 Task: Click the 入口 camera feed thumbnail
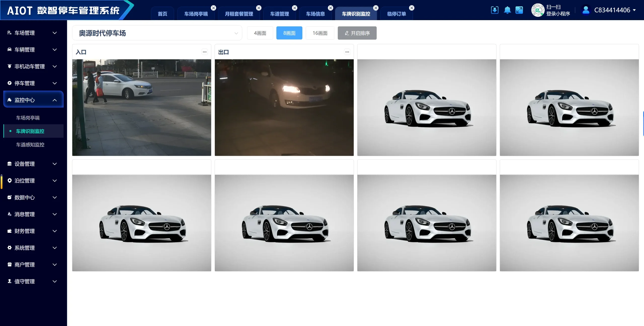tap(142, 108)
